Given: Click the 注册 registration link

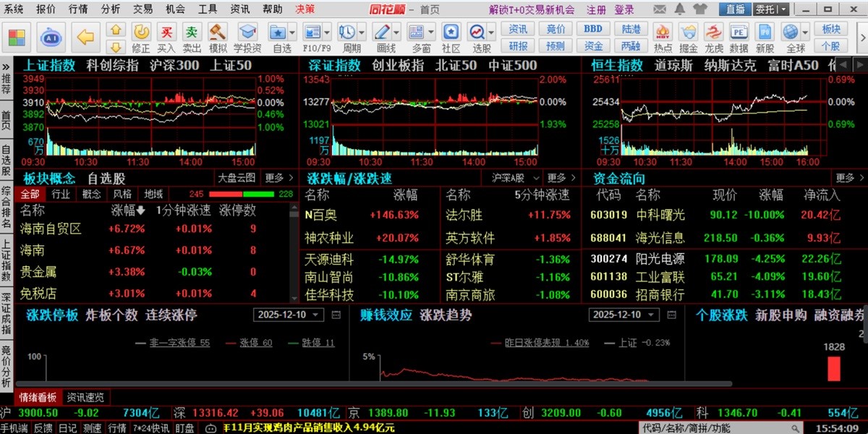Looking at the screenshot, I should coord(595,10).
